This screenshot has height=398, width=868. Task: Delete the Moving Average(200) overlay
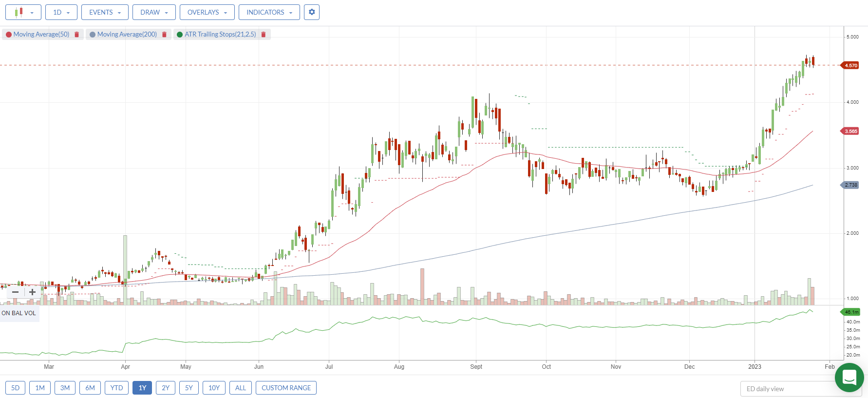click(164, 35)
